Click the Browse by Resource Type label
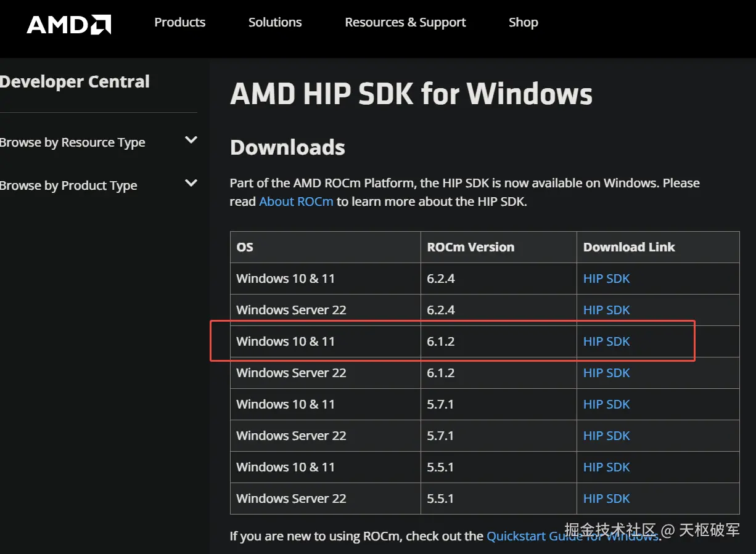The width and height of the screenshot is (756, 554). 73,142
